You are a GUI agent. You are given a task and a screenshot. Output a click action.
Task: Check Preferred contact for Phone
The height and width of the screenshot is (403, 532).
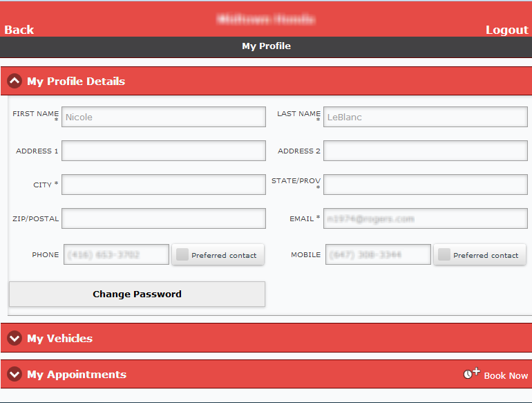[x=182, y=255]
